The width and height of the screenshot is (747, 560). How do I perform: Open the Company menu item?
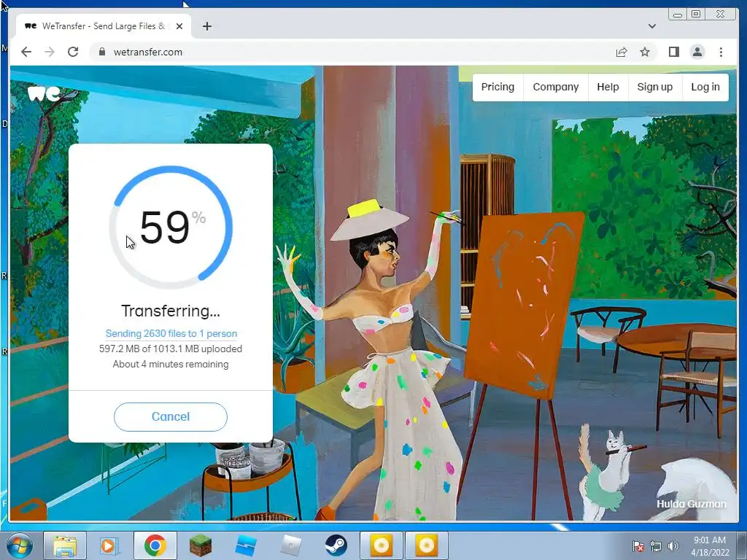[x=555, y=87]
